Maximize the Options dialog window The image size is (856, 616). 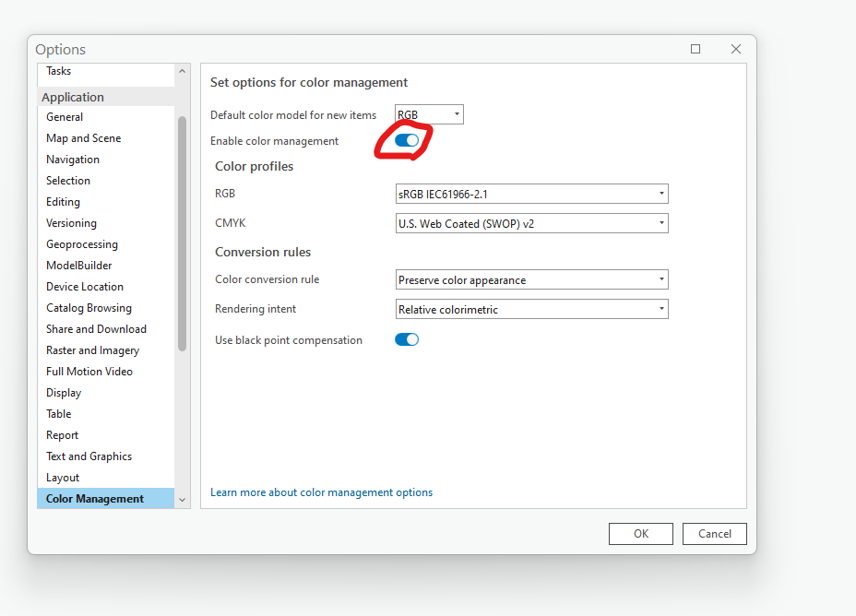[x=695, y=49]
